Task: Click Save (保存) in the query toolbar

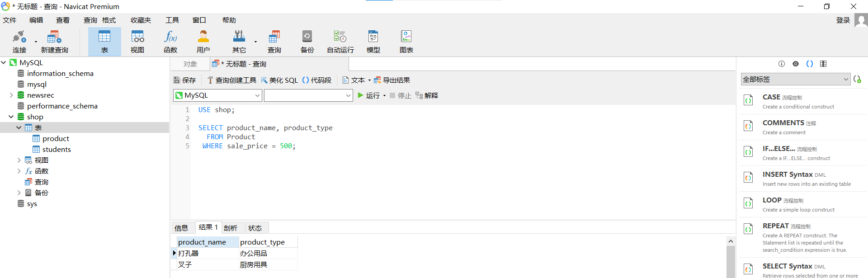Action: 184,80
